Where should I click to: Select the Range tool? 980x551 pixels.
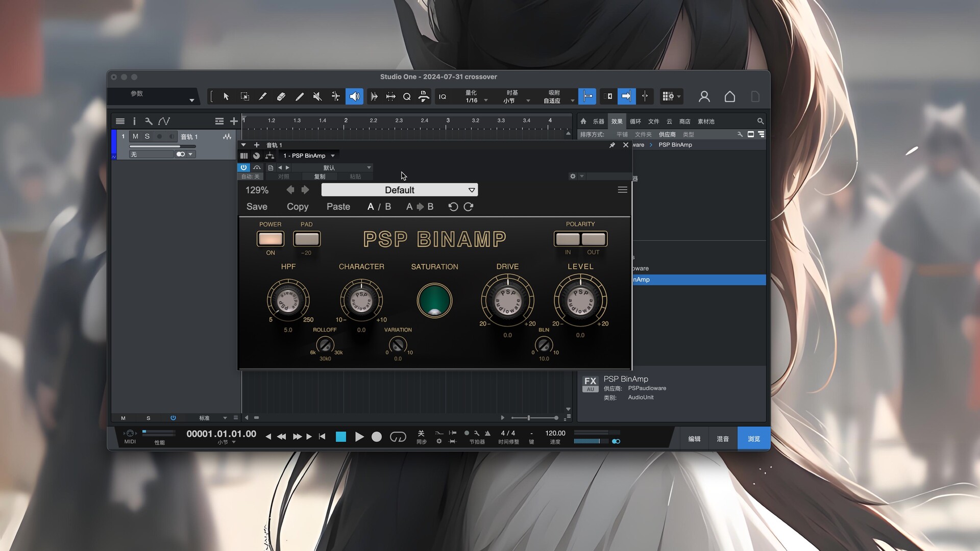point(244,96)
